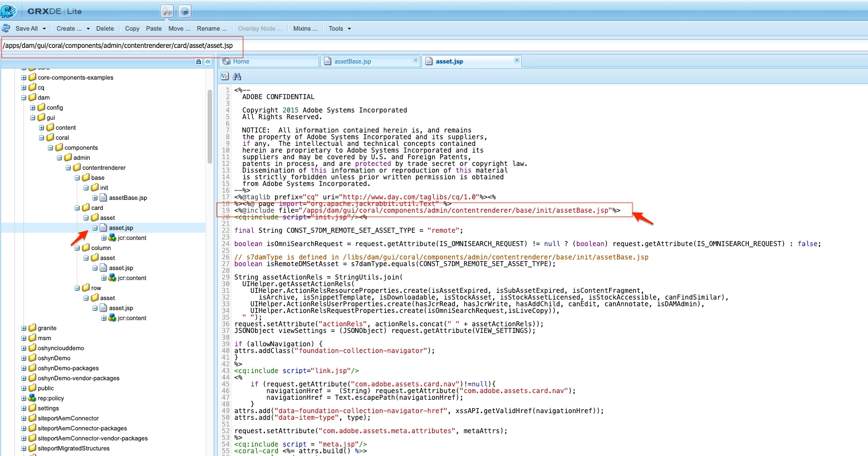Click the Move ... toolbar button

point(179,28)
